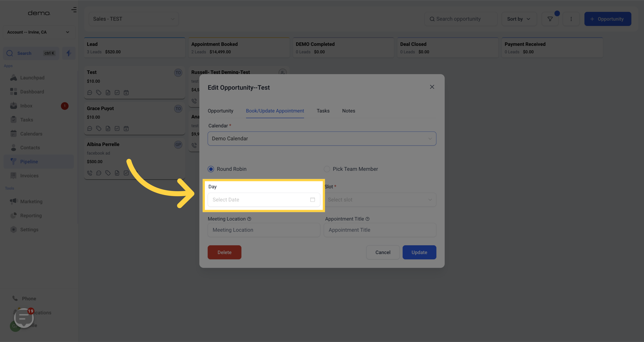Click the filter funnel icon

pos(550,19)
